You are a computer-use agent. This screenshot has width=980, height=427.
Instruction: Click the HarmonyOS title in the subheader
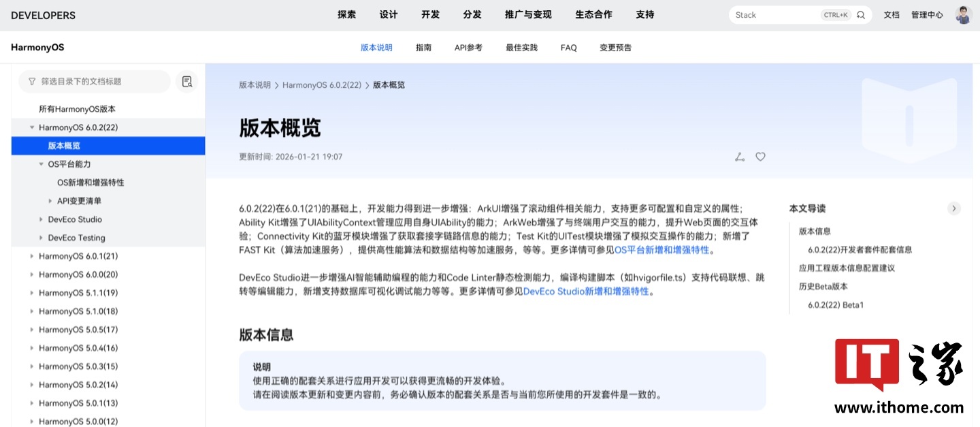pyautogui.click(x=37, y=48)
